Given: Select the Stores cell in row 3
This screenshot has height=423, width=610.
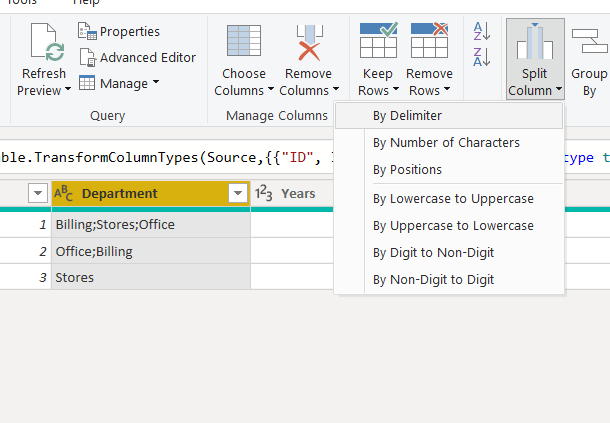Looking at the screenshot, I should coord(151,277).
